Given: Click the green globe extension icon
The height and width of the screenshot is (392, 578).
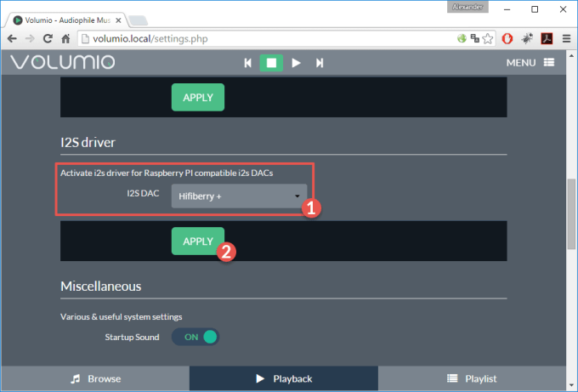Looking at the screenshot, I should [462, 38].
